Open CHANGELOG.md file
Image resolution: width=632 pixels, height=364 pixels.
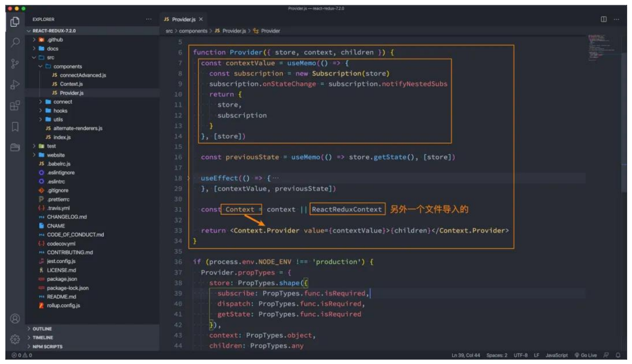coord(93,217)
